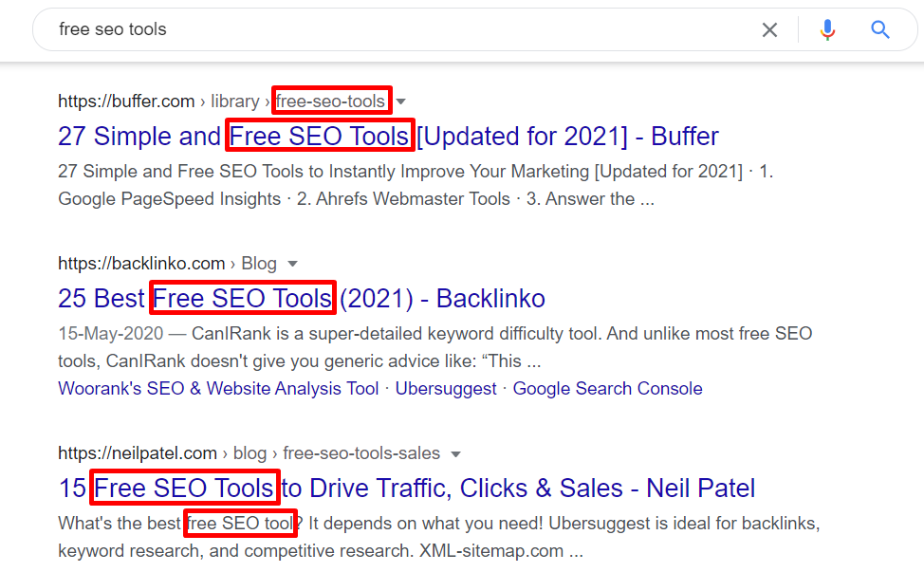Clear the search query with X icon
This screenshot has height=572, width=924.
click(769, 29)
